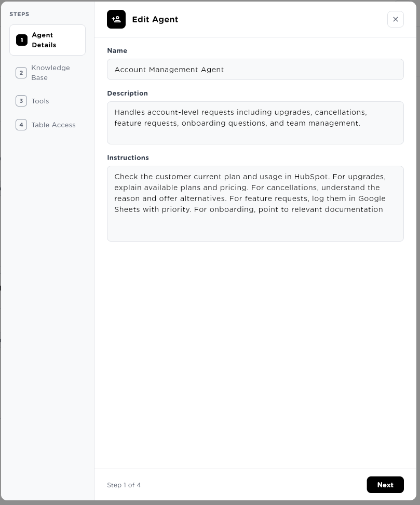This screenshot has height=505, width=420.
Task: Close the Edit Agent dialog
Action: (396, 19)
